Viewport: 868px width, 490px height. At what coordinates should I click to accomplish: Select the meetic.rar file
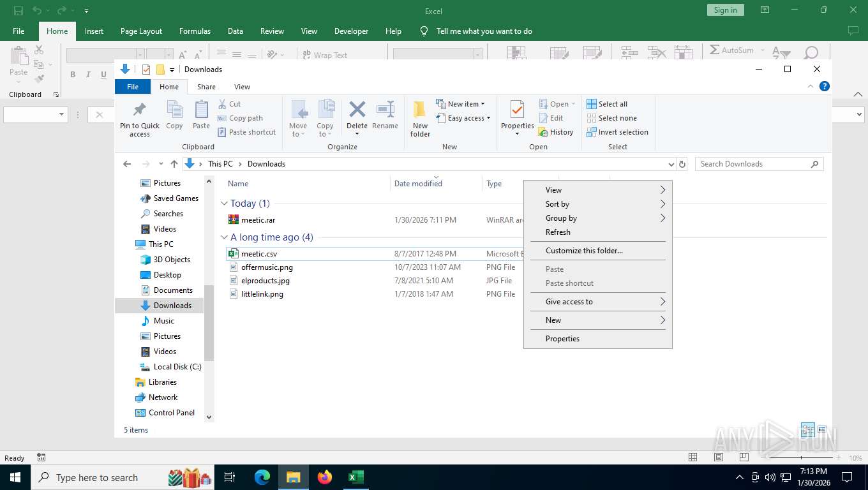(258, 220)
